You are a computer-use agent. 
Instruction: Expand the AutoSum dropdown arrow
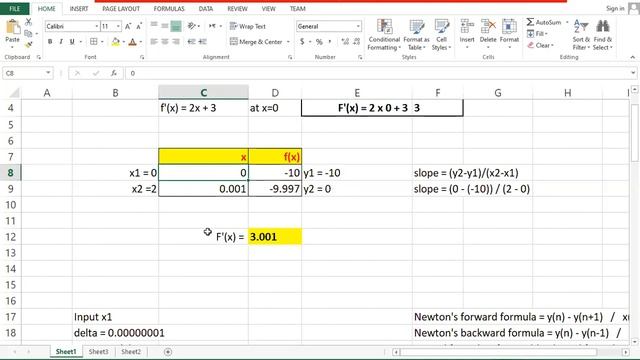point(567,22)
